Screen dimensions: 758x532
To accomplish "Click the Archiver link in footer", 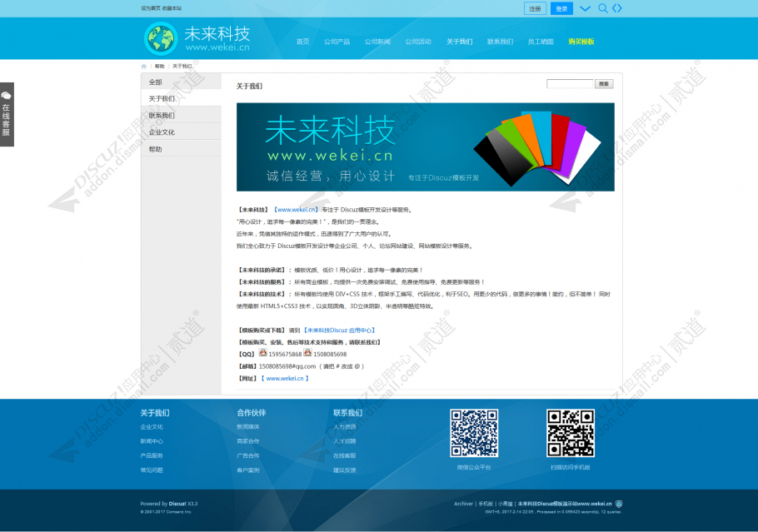I will coord(464,504).
